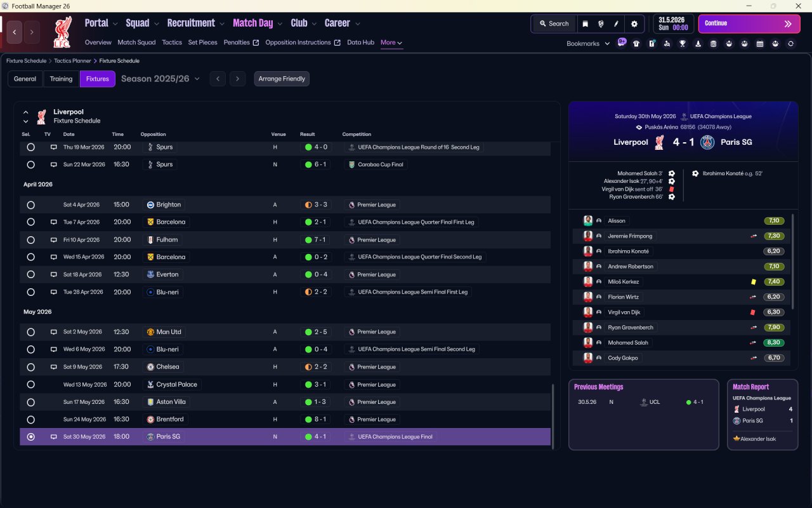Viewport: 812px width, 508px height.
Task: Click the 8,30 rating badge for Mohamed Salah
Action: (774, 343)
